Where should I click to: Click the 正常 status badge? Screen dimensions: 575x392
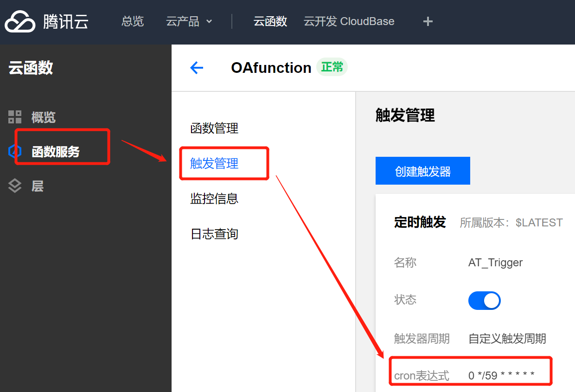pyautogui.click(x=332, y=67)
